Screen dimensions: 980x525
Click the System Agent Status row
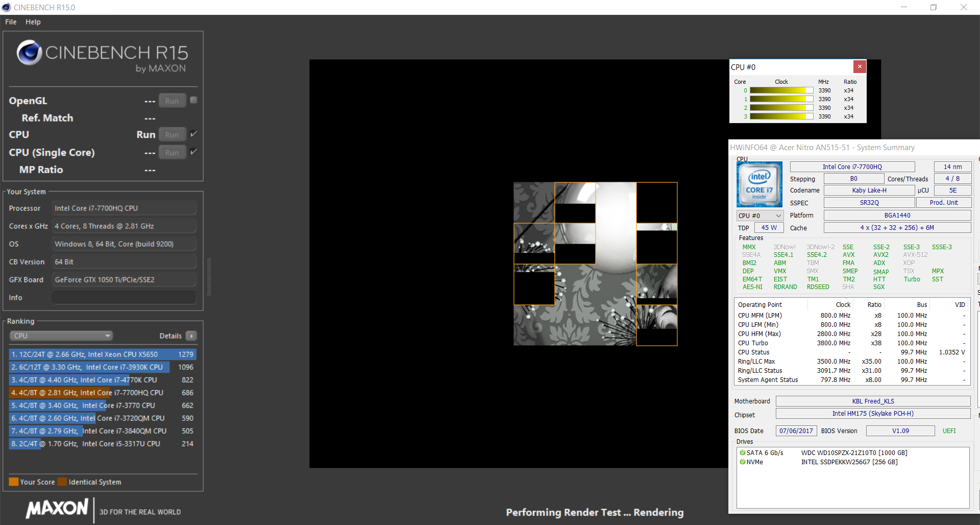[851, 380]
